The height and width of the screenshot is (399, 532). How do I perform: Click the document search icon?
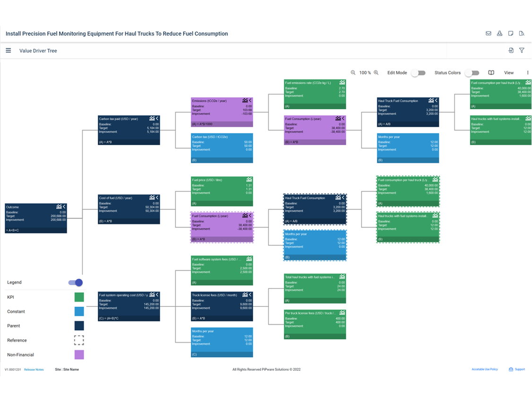coord(522,34)
